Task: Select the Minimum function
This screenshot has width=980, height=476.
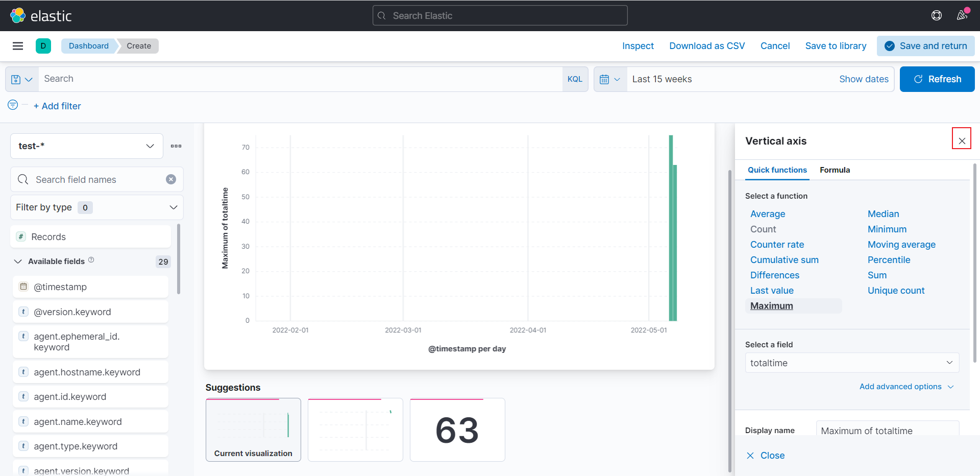Action: (x=887, y=229)
